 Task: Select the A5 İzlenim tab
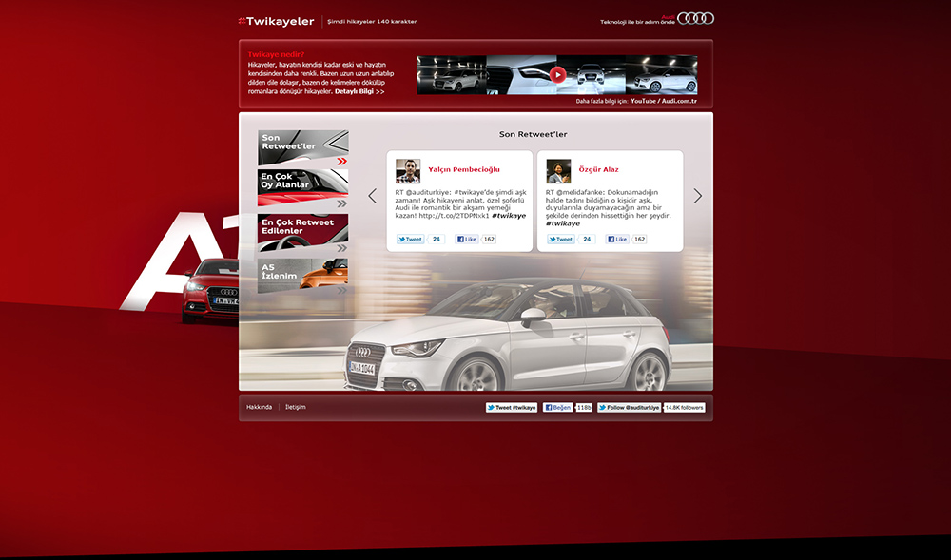302,276
